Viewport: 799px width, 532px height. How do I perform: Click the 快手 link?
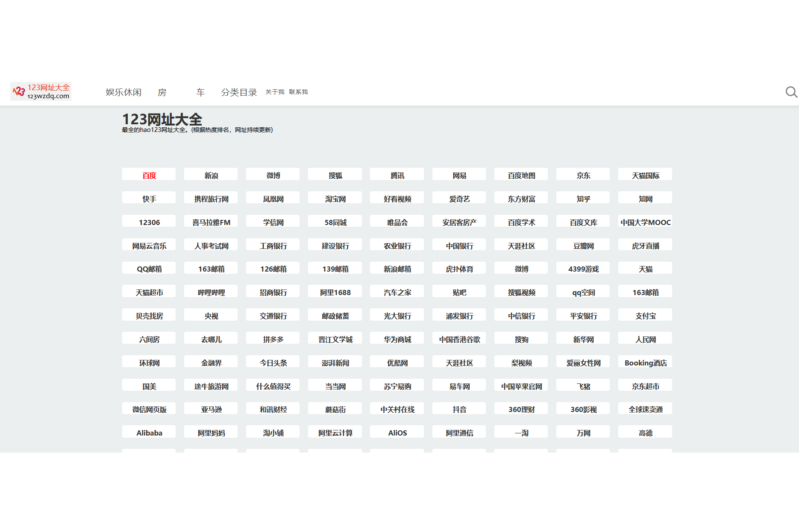click(149, 199)
